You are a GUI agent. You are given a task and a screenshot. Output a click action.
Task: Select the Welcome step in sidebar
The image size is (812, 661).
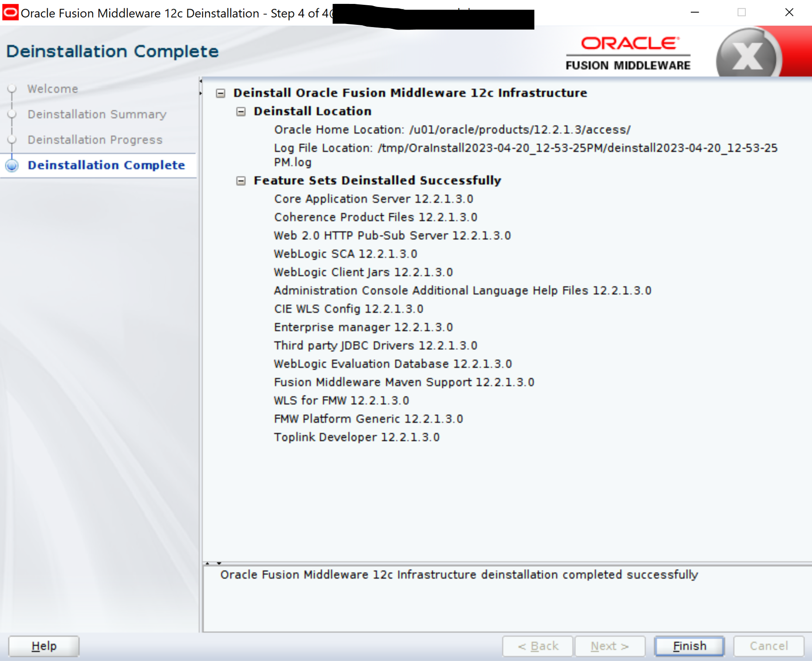[x=53, y=89]
